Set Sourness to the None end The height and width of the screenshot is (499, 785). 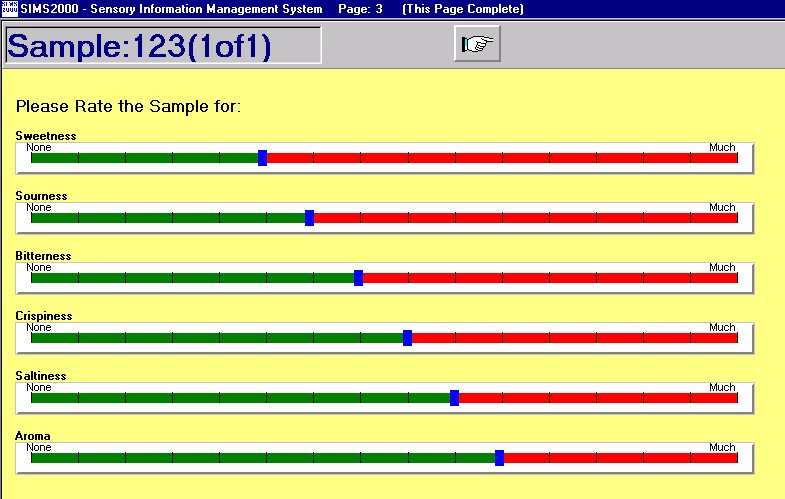[33, 218]
